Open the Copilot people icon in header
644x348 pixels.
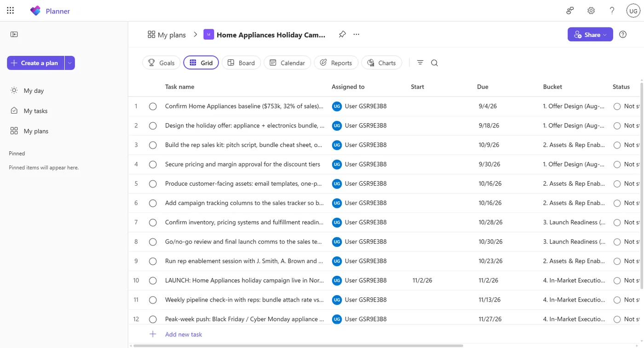570,11
